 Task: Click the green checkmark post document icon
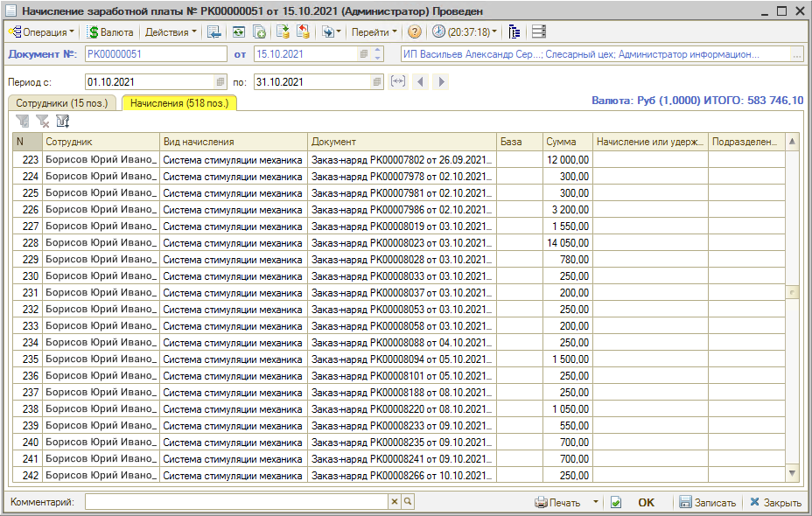click(x=616, y=503)
